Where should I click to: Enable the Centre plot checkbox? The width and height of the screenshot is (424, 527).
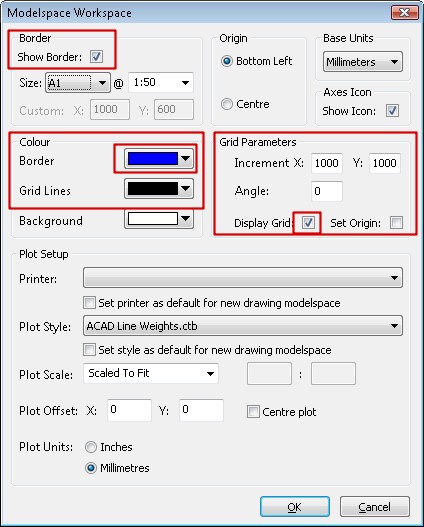coord(253,411)
